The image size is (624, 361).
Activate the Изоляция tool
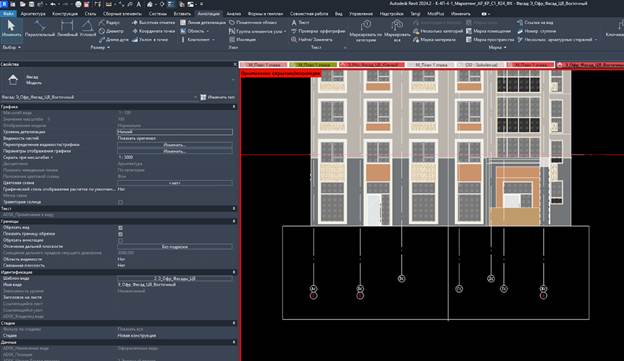242,40
